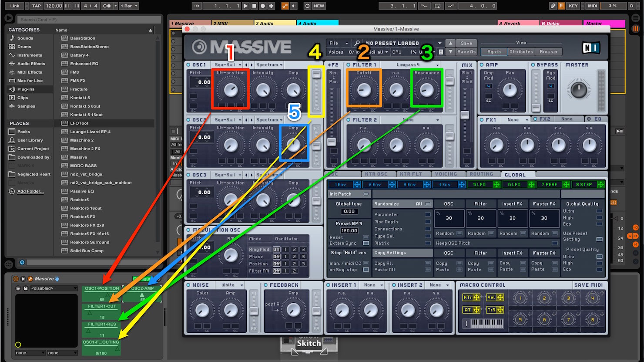Click the Ableton transport Play button
The image size is (644, 362).
245,6
